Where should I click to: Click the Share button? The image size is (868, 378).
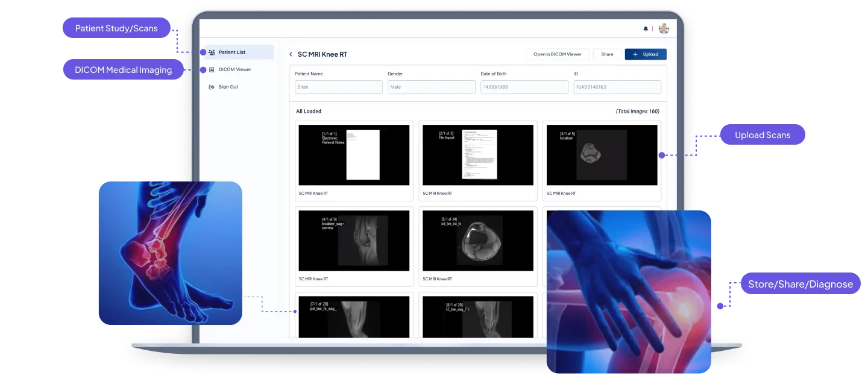pos(607,54)
